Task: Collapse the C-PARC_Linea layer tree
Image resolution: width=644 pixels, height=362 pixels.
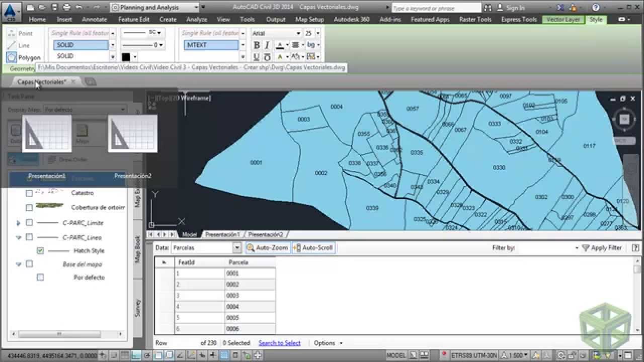Action: pos(19,237)
